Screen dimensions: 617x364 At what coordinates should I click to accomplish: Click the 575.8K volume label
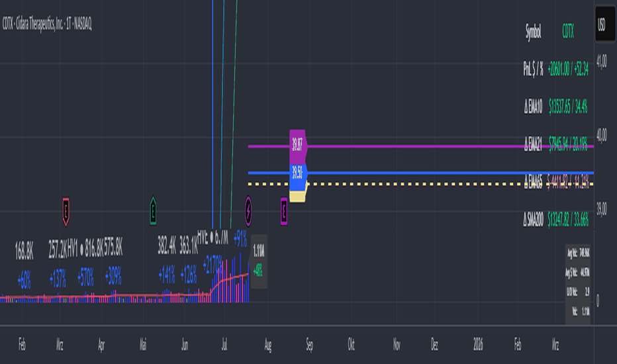pyautogui.click(x=113, y=248)
